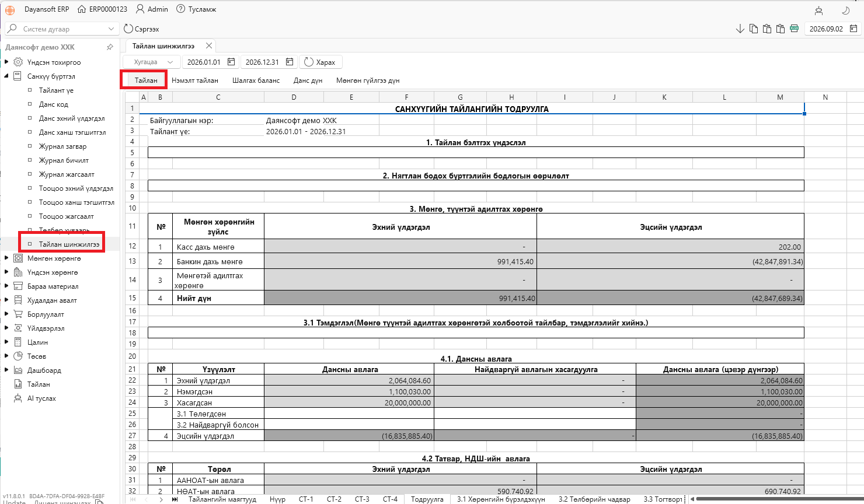The width and height of the screenshot is (864, 504).
Task: Open calendar picker in the 2026.09.02 field
Action: (x=853, y=29)
